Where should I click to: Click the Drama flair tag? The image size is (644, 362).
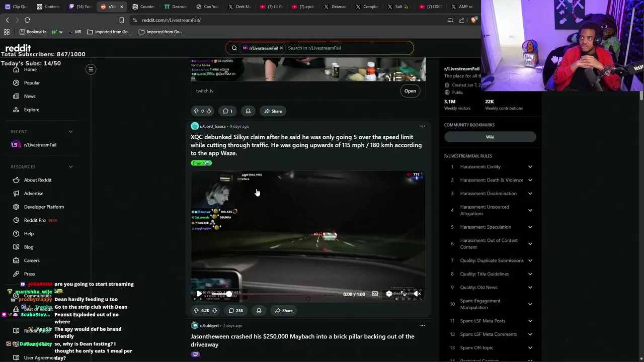pyautogui.click(x=201, y=163)
